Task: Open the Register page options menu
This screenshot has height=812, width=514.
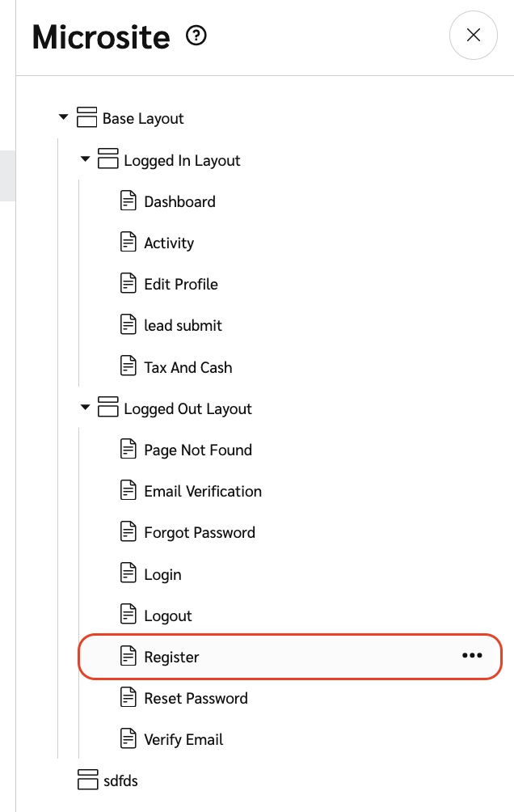Action: [x=472, y=656]
